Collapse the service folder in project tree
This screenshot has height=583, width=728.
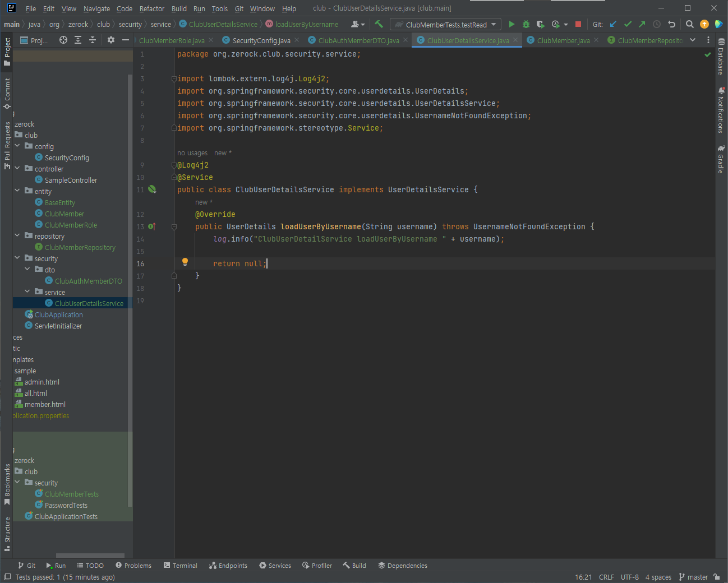pyautogui.click(x=27, y=291)
